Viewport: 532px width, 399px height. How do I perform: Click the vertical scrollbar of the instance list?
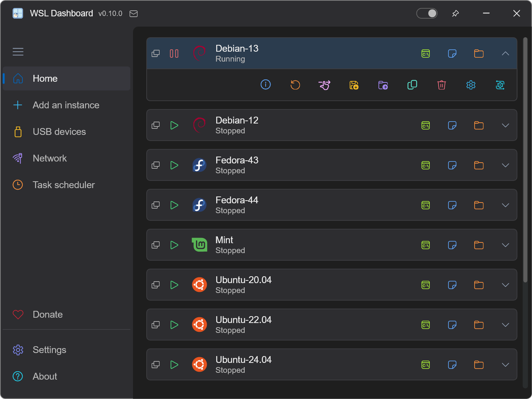point(525,160)
